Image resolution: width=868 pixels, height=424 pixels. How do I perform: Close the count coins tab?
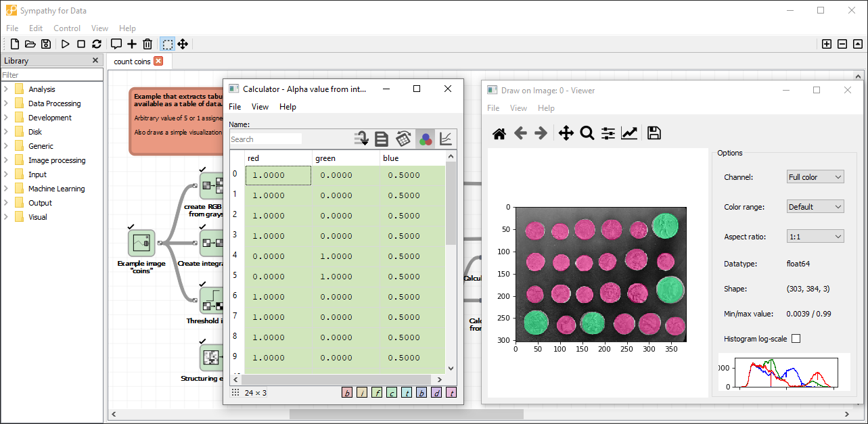tap(158, 61)
